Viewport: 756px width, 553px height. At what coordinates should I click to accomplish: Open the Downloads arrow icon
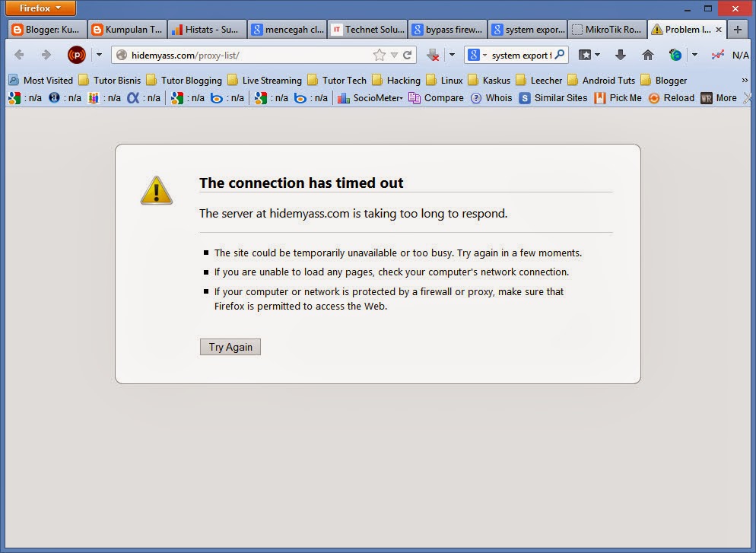pos(621,55)
